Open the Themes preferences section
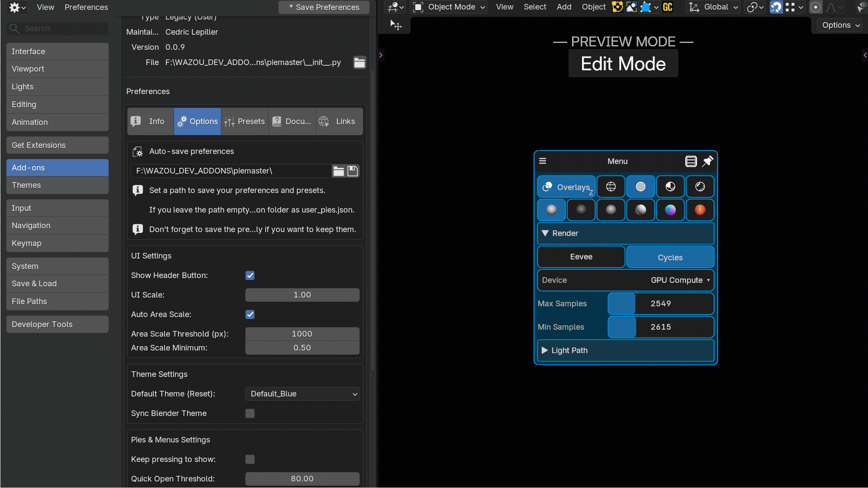The height and width of the screenshot is (488, 868). coord(57,185)
